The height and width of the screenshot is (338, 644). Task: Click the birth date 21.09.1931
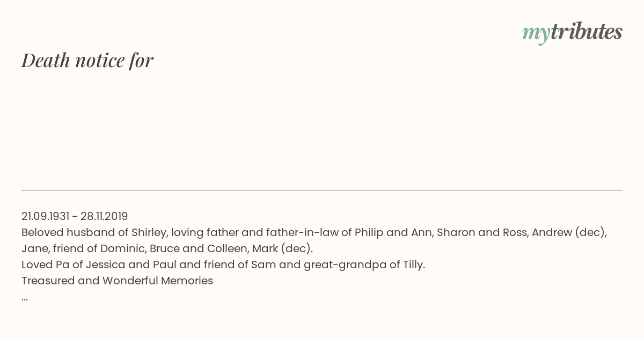[46, 216]
